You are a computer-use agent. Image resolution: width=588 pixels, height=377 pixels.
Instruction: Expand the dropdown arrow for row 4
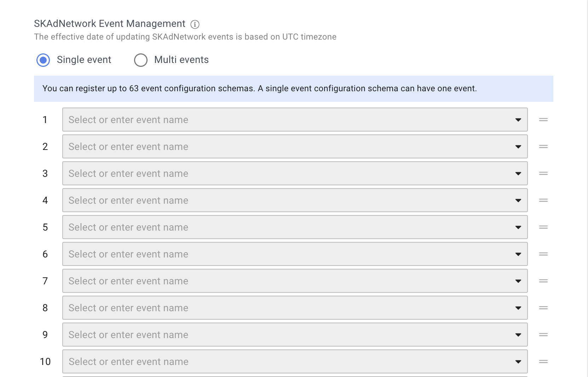point(518,201)
